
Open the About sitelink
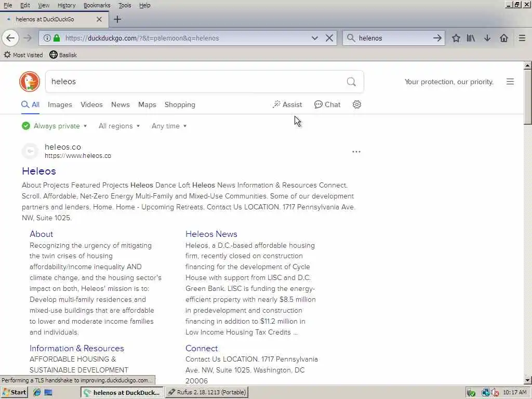(41, 234)
